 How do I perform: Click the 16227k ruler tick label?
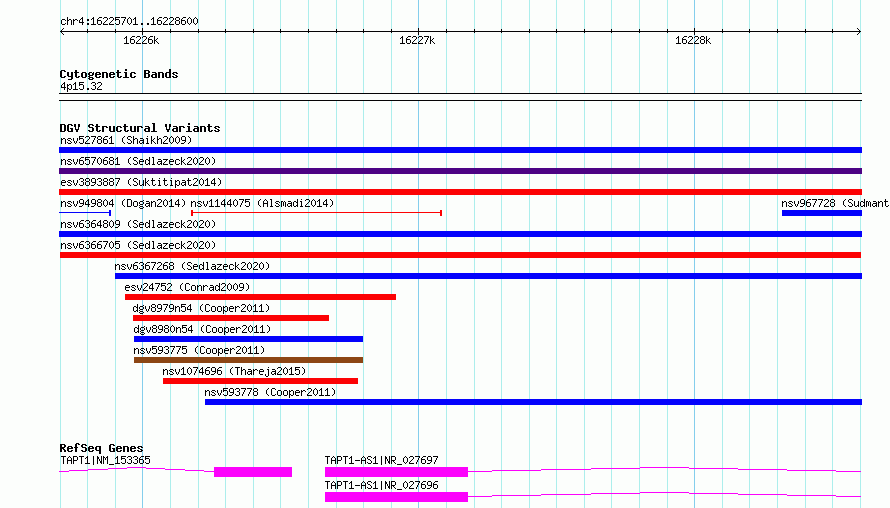click(x=417, y=40)
